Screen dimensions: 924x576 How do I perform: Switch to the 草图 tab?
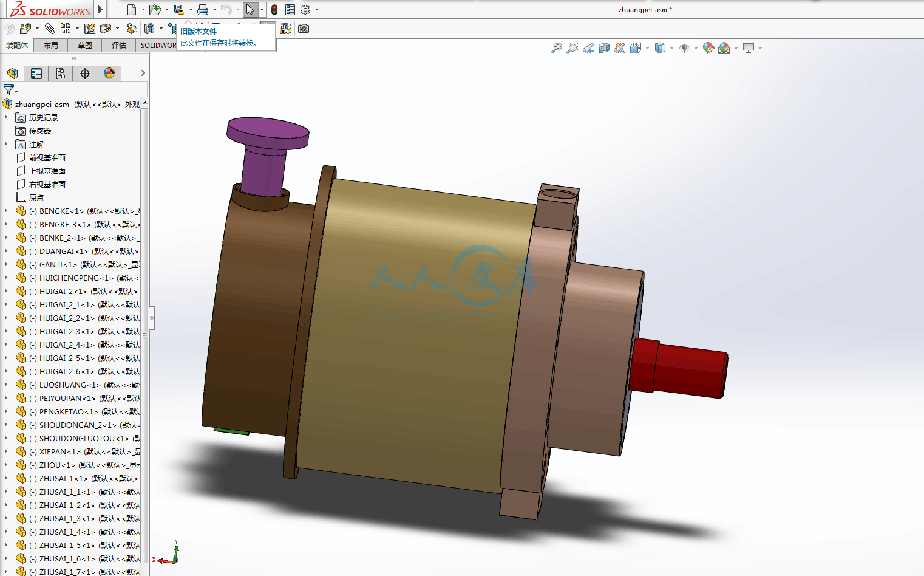click(x=85, y=46)
